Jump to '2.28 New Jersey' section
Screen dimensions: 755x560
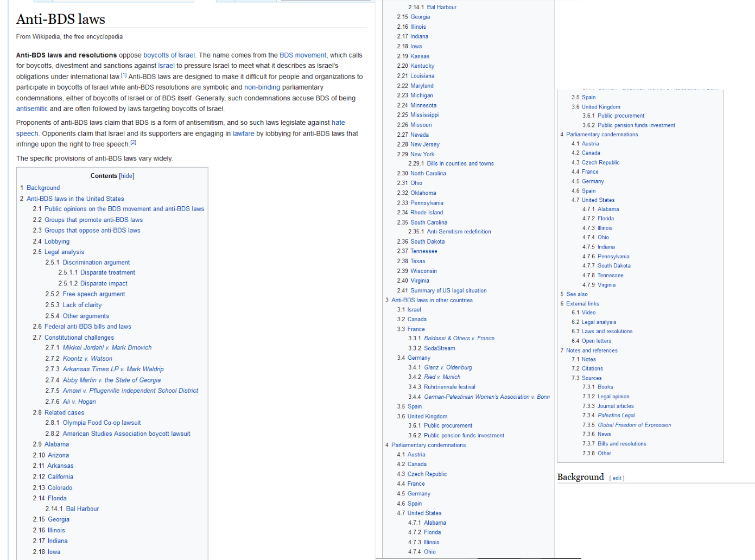pyautogui.click(x=418, y=144)
